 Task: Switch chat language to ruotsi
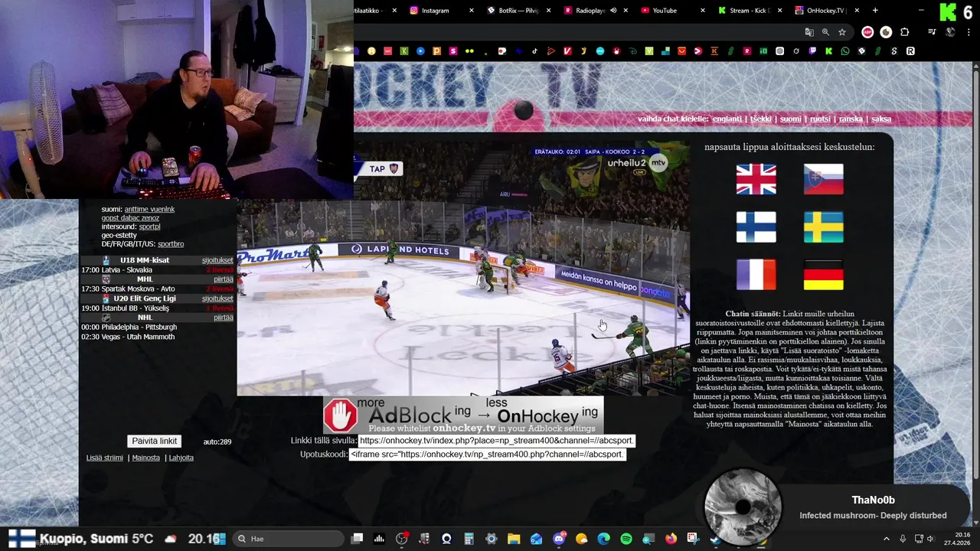click(x=820, y=119)
